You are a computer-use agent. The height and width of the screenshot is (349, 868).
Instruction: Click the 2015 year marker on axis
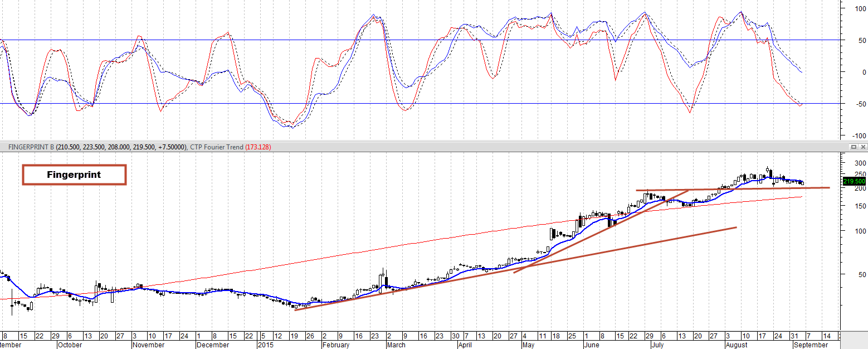coord(264,345)
